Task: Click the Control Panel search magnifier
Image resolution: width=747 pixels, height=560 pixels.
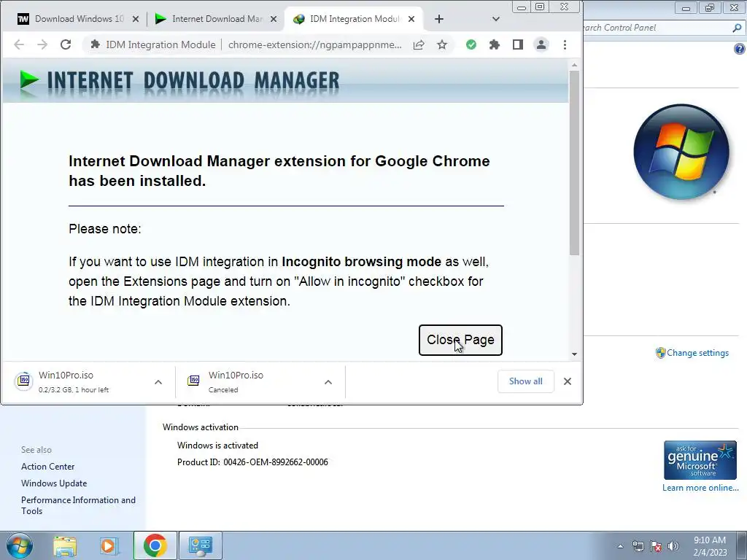Action: (737, 28)
